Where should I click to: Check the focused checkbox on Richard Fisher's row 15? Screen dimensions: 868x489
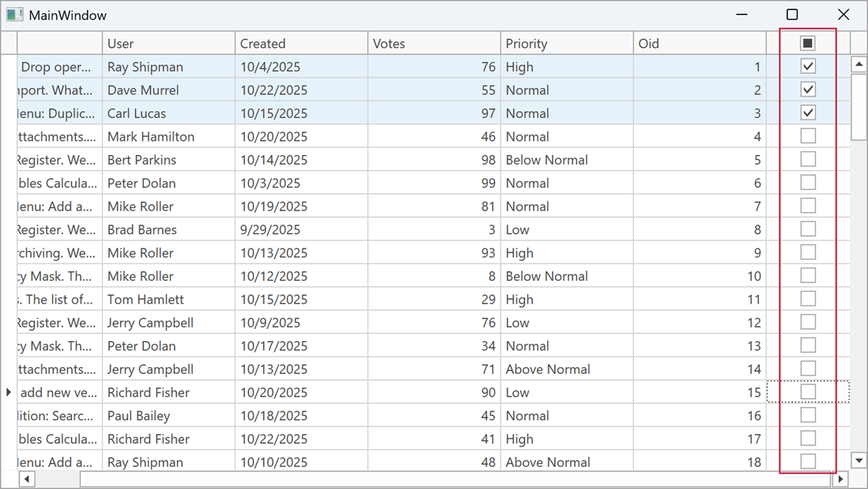coord(807,392)
